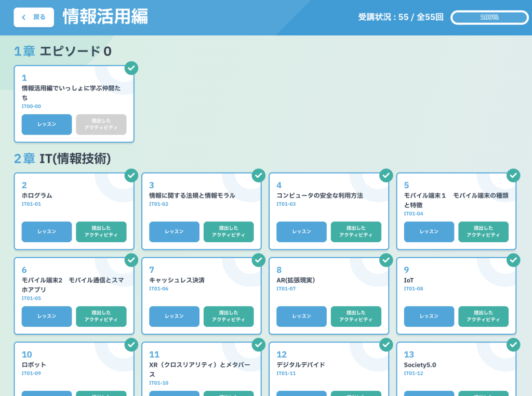The width and height of the screenshot is (532, 396).
Task: Click checkmark badge on lesson 5 card
Action: pyautogui.click(x=513, y=176)
